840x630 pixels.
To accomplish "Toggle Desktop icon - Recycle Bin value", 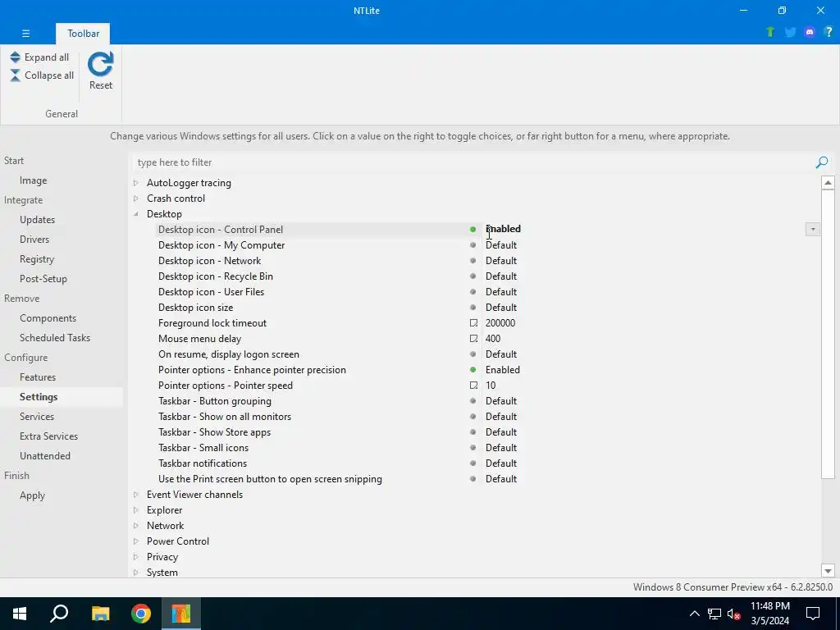I will pyautogui.click(x=501, y=276).
